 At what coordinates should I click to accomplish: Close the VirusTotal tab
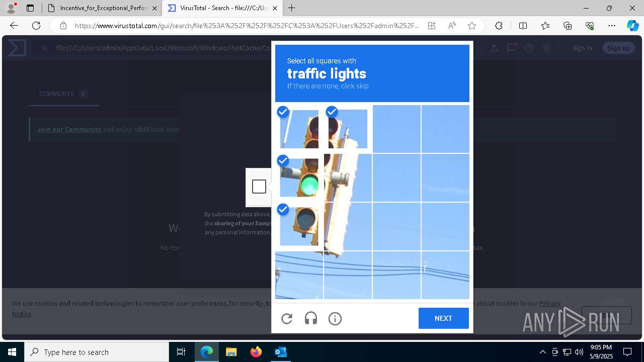point(275,8)
